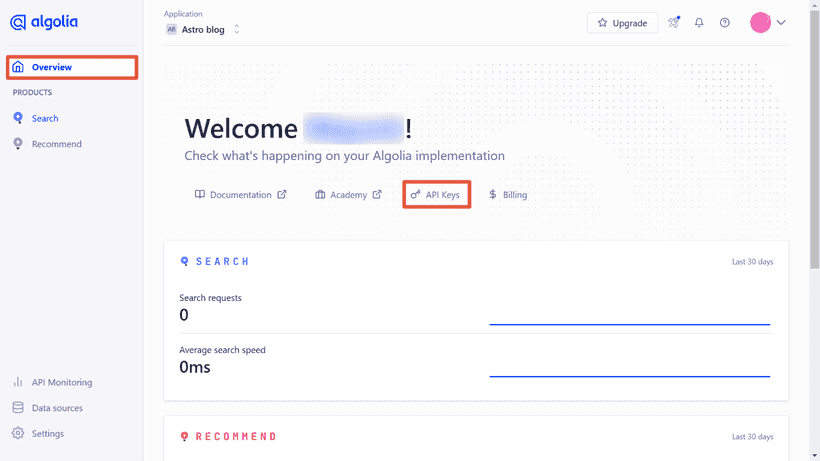Image resolution: width=820 pixels, height=461 pixels.
Task: Open the Overview page in sidebar
Action: coord(72,67)
